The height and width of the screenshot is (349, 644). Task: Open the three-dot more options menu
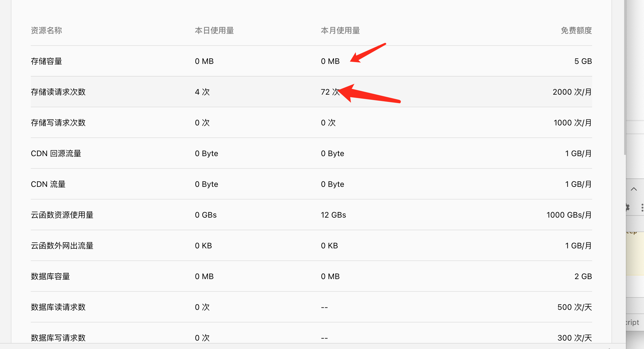pos(642,207)
